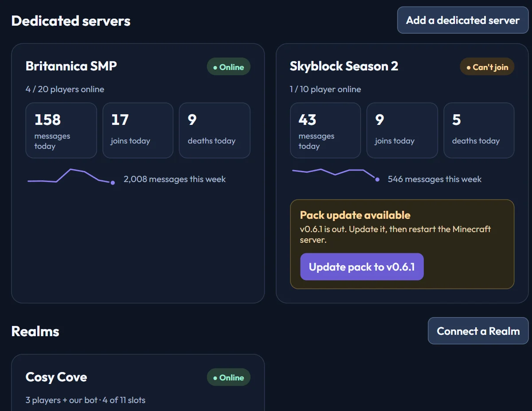Viewport: 532px width, 411px height.
Task: Open the Britannica SMP server title
Action: (x=71, y=66)
